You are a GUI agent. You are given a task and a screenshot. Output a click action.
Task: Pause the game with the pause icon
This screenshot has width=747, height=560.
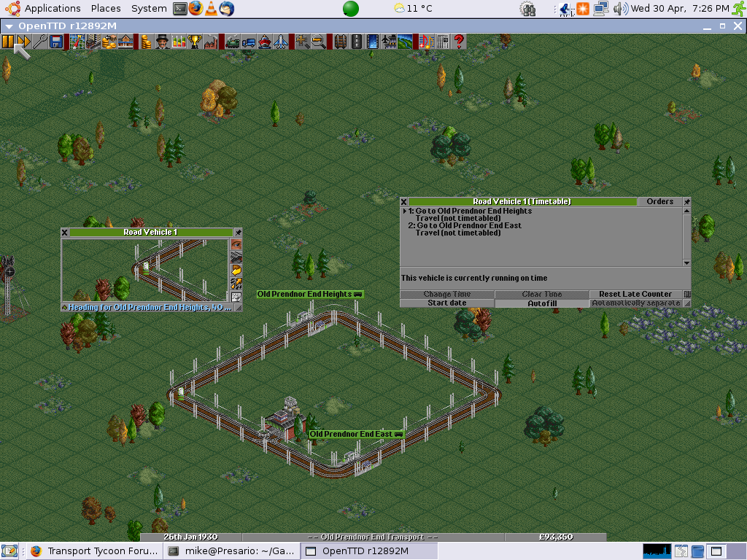tap(8, 42)
